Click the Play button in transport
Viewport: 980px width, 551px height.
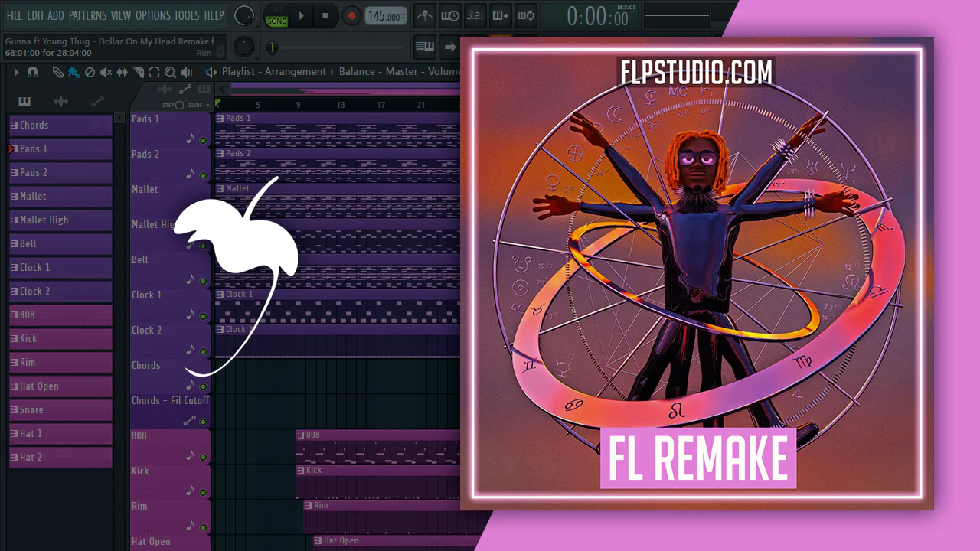(x=301, y=15)
